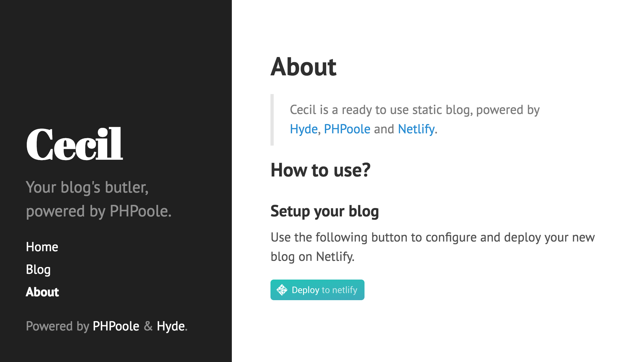Navigate to Blog in the sidebar menu

click(38, 269)
